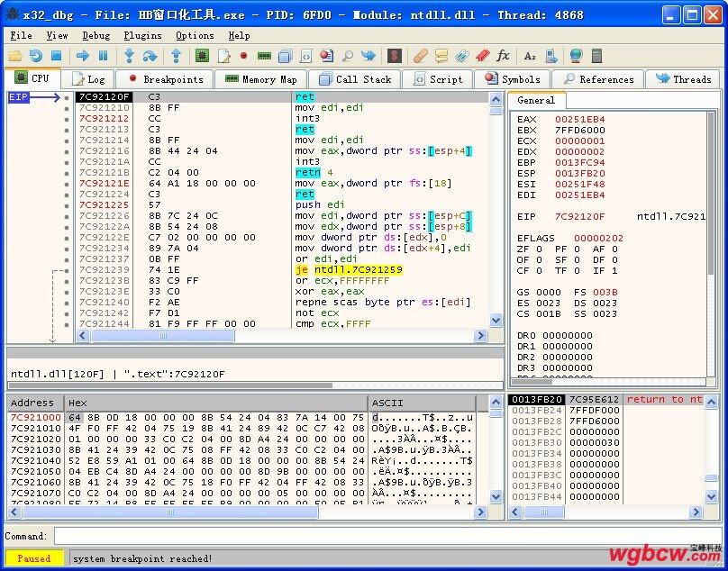Image resolution: width=728 pixels, height=571 pixels.
Task: Open the Plugins menu
Action: 142,36
